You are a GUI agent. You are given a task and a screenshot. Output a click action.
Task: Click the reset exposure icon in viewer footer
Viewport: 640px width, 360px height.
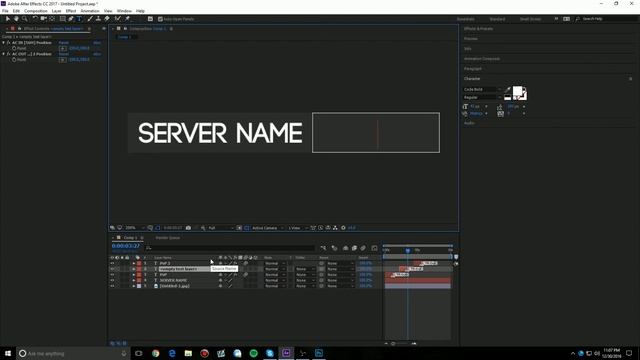pos(343,228)
